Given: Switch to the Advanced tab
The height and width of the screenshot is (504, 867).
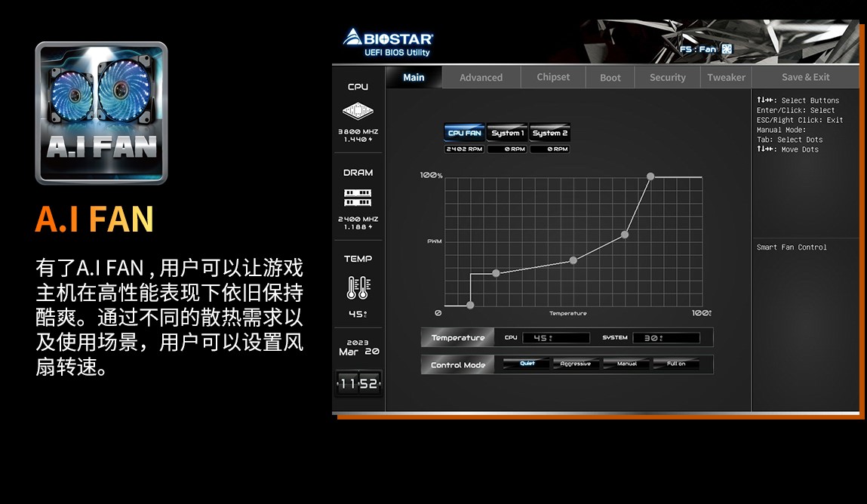Looking at the screenshot, I should pos(481,78).
